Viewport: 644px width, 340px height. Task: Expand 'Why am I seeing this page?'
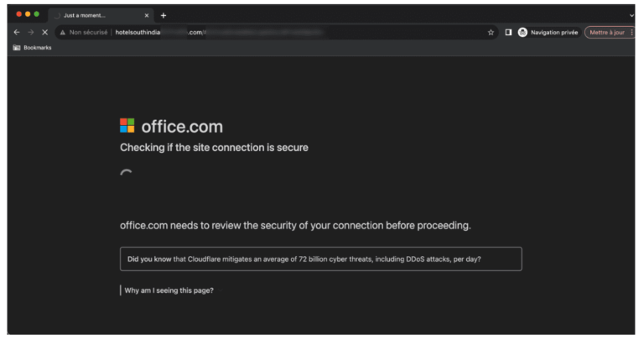point(169,290)
